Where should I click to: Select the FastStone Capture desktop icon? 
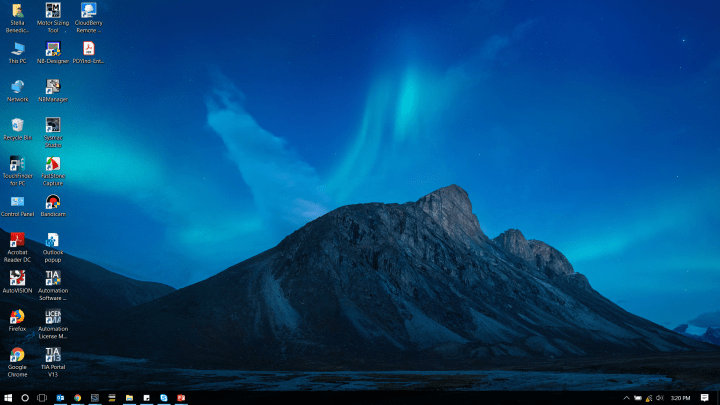coord(53,164)
